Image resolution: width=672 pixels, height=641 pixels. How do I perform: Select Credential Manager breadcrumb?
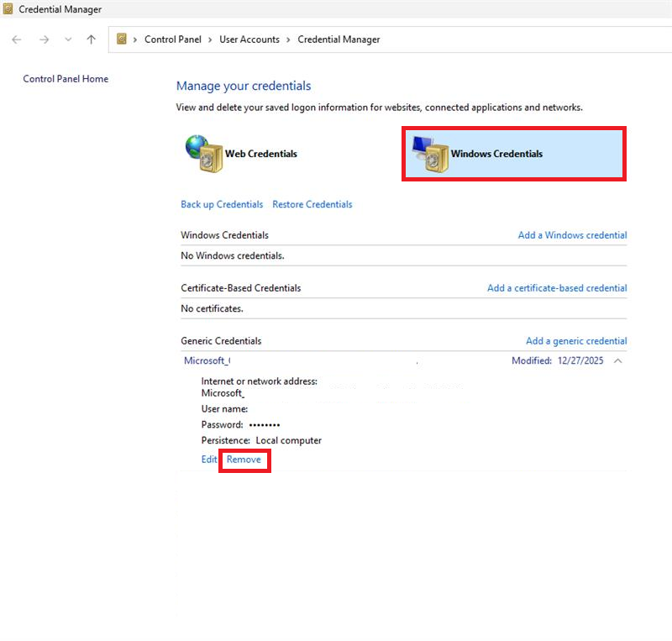pyautogui.click(x=339, y=39)
